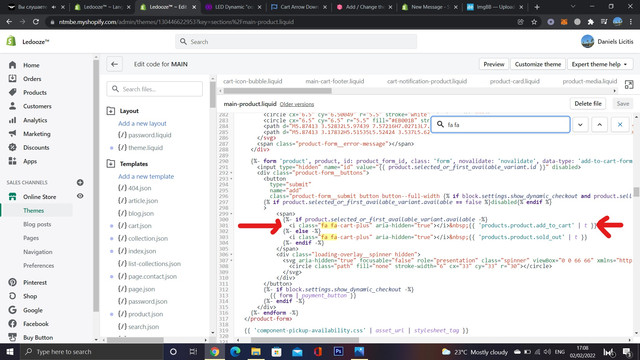Open the Expert theme help dropdown

(599, 64)
